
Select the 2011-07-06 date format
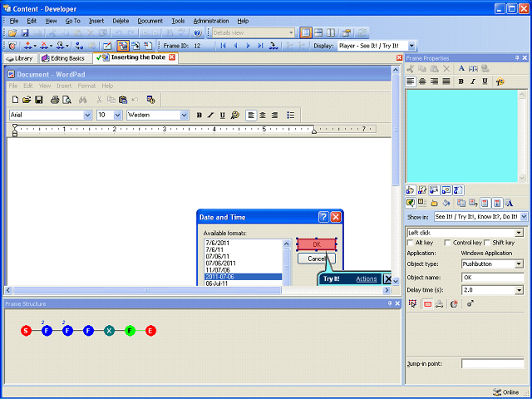243,277
